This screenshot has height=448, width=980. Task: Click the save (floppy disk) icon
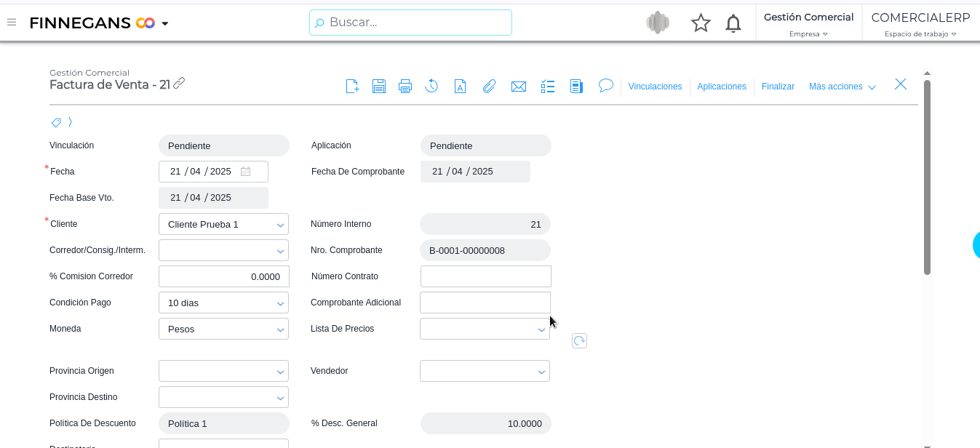coord(378,87)
